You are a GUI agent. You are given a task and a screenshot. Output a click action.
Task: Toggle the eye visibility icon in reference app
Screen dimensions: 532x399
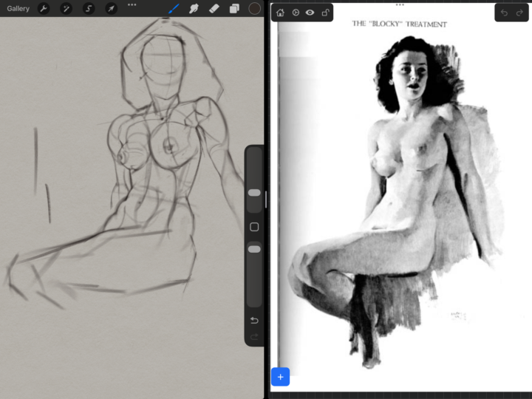pyautogui.click(x=310, y=13)
